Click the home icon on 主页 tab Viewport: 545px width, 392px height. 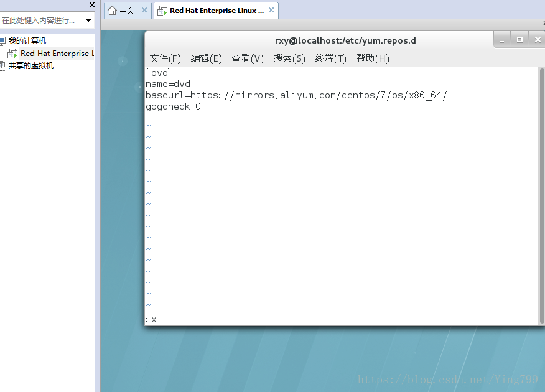[112, 11]
